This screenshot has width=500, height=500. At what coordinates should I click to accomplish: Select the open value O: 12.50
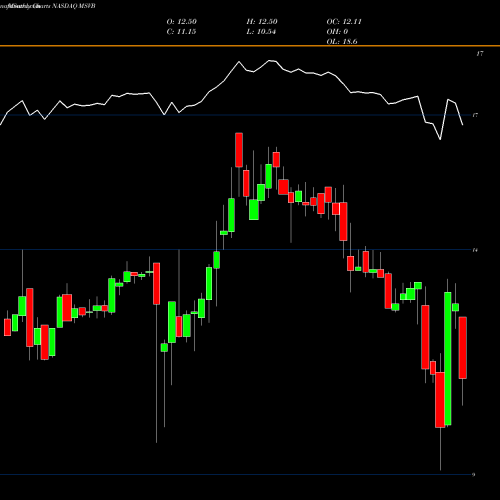182,22
